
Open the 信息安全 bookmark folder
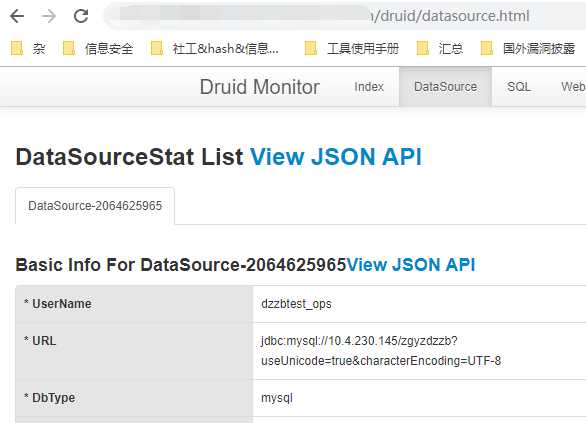pyautogui.click(x=98, y=49)
